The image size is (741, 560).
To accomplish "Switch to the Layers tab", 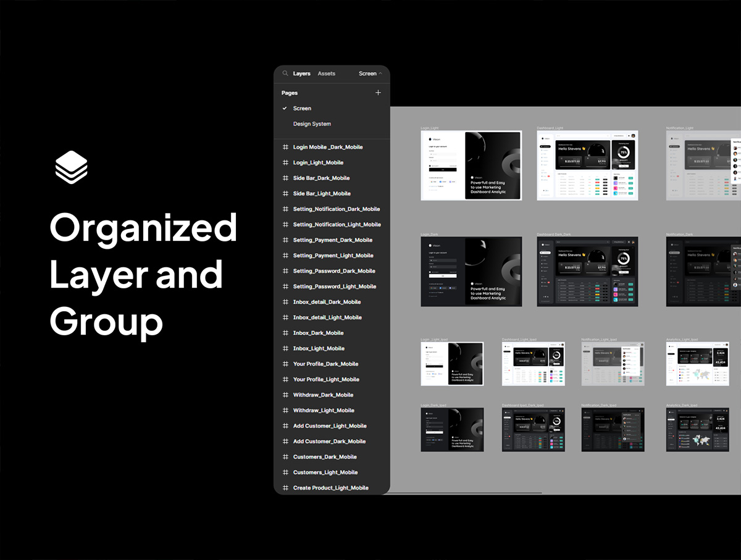I will pos(301,73).
